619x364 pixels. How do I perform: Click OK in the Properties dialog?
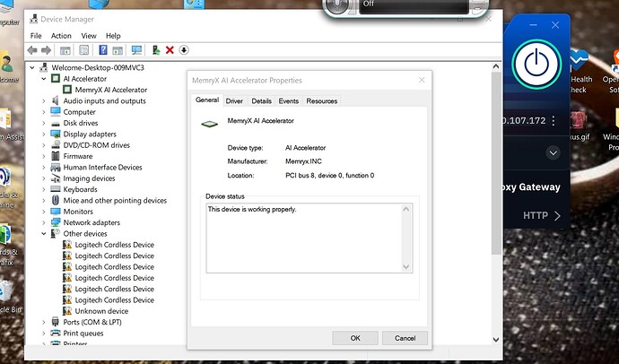355,338
